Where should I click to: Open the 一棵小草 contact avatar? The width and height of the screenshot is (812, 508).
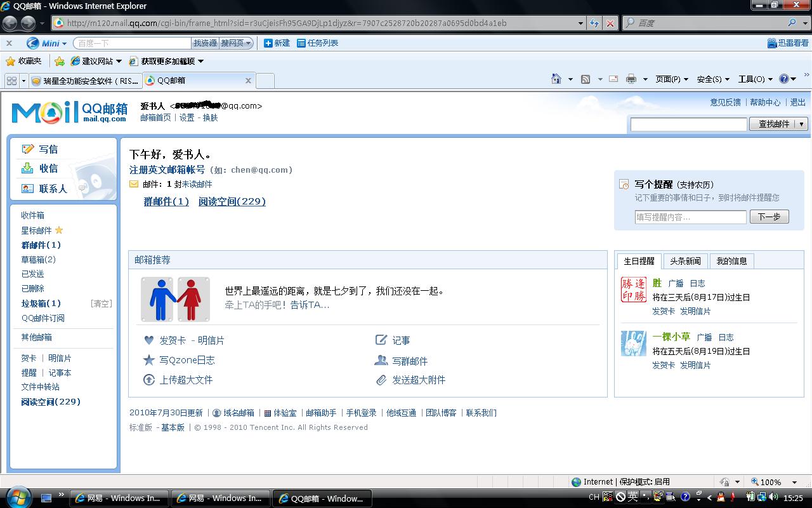point(633,344)
